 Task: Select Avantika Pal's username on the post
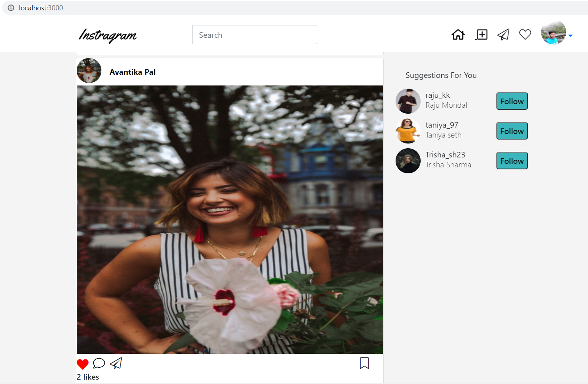pos(133,72)
